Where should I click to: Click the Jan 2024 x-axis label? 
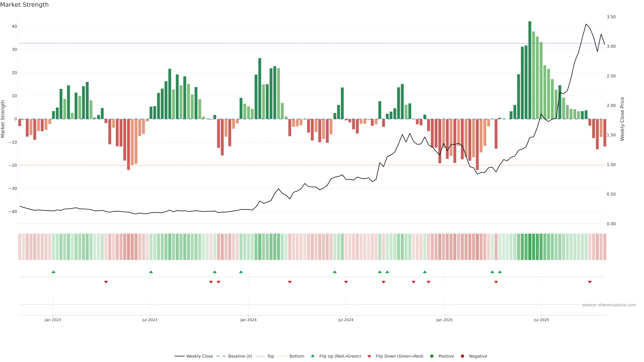[x=248, y=320]
